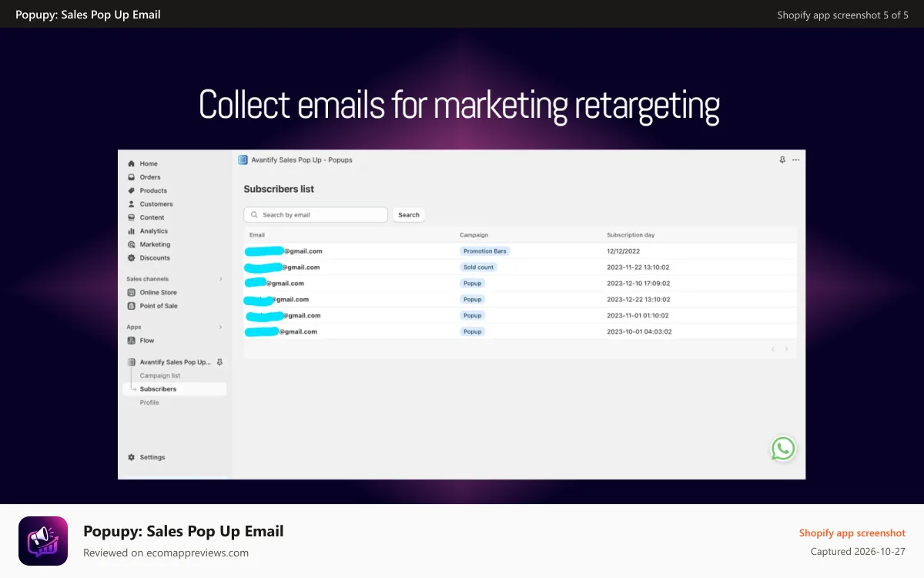
Task: Click the magnifier icon in search box
Action: click(x=255, y=215)
